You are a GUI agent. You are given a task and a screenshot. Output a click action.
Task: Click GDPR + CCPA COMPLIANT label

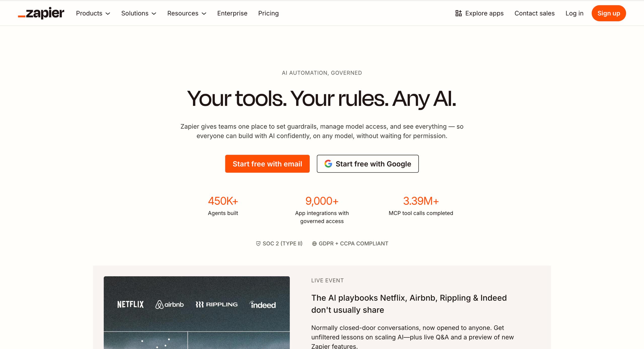pyautogui.click(x=353, y=244)
